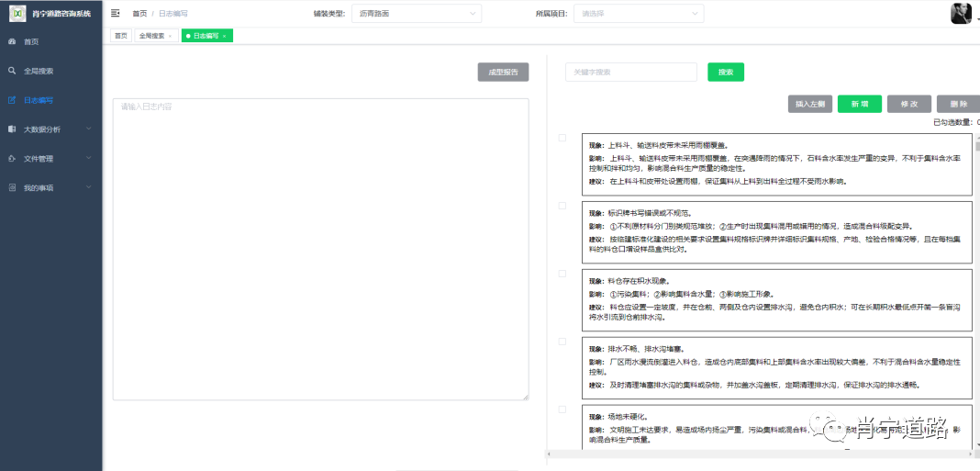980x471 pixels.
Task: Close the 全局搜索 tab with its x
Action: click(x=170, y=37)
